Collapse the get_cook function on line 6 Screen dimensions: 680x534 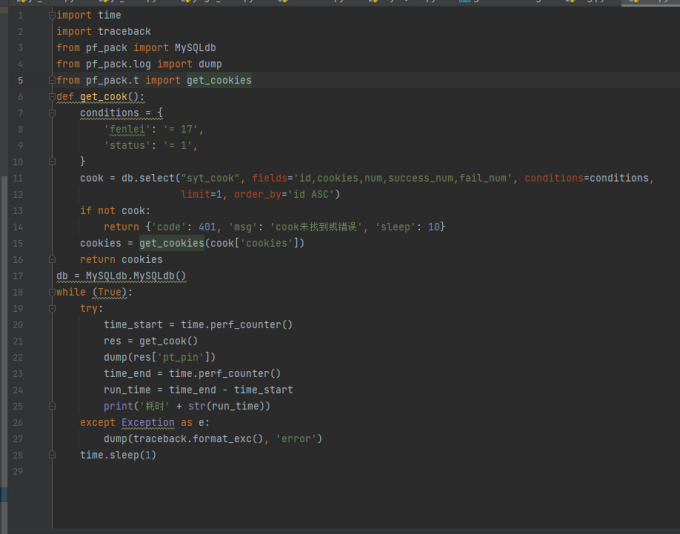52,96
